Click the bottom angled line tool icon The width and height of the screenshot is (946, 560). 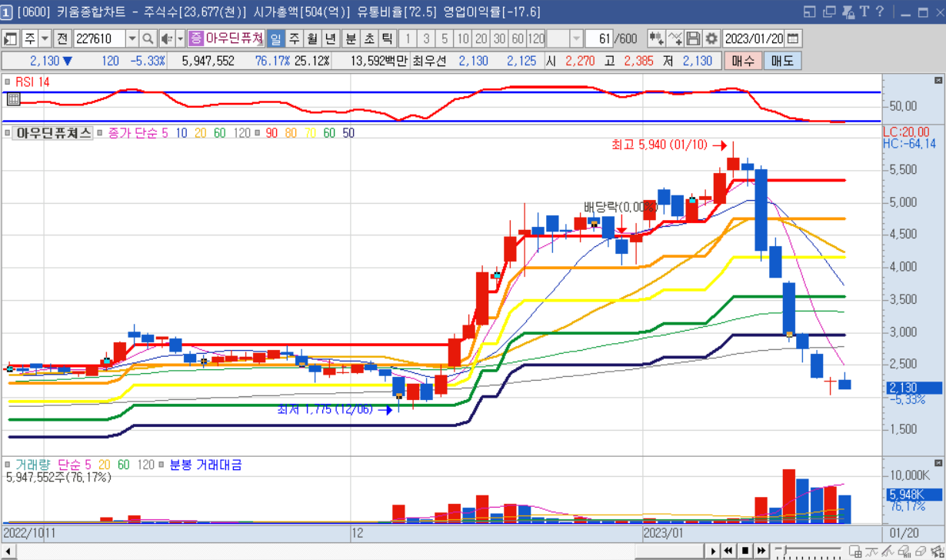[887, 551]
